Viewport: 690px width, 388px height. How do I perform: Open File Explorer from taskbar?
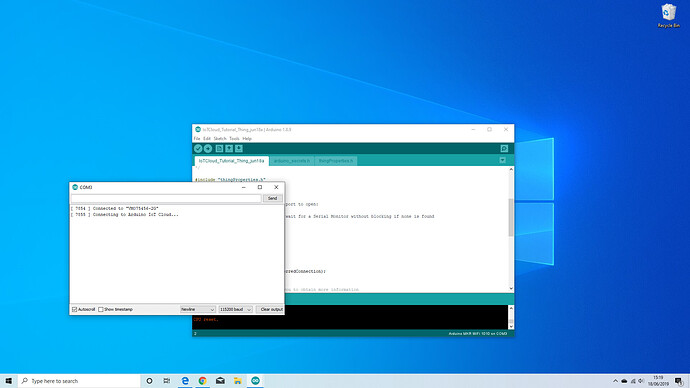click(x=238, y=381)
